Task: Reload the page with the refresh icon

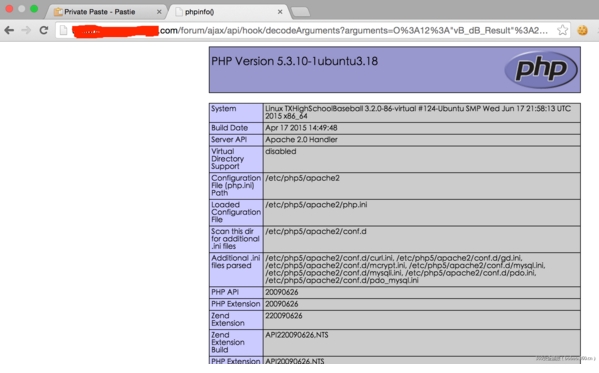Action: [x=44, y=30]
